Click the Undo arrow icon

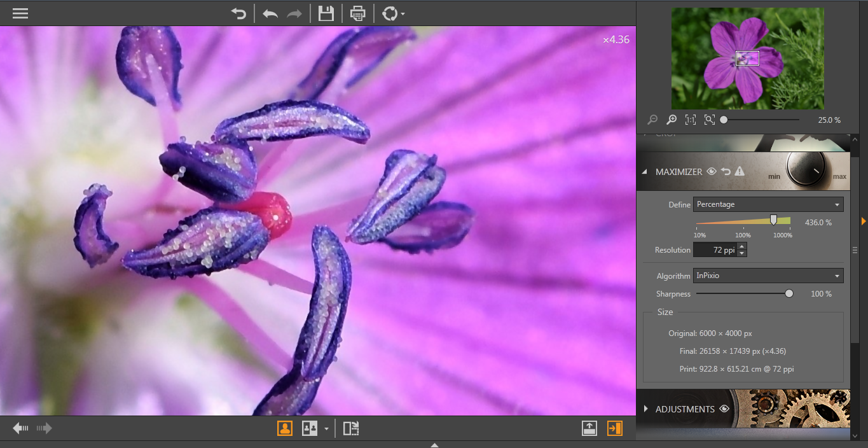[270, 13]
